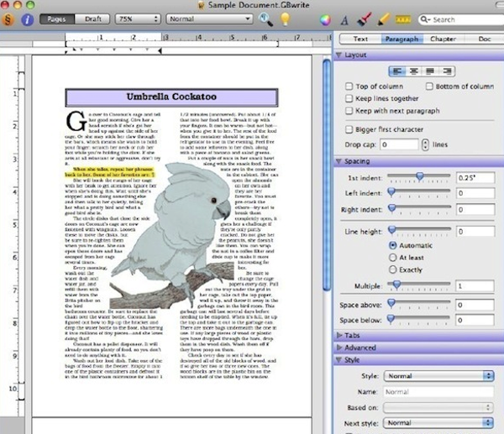Viewport: 504px width, 434px height.
Task: Click the search magnifier dropdown icon
Action: point(426,19)
